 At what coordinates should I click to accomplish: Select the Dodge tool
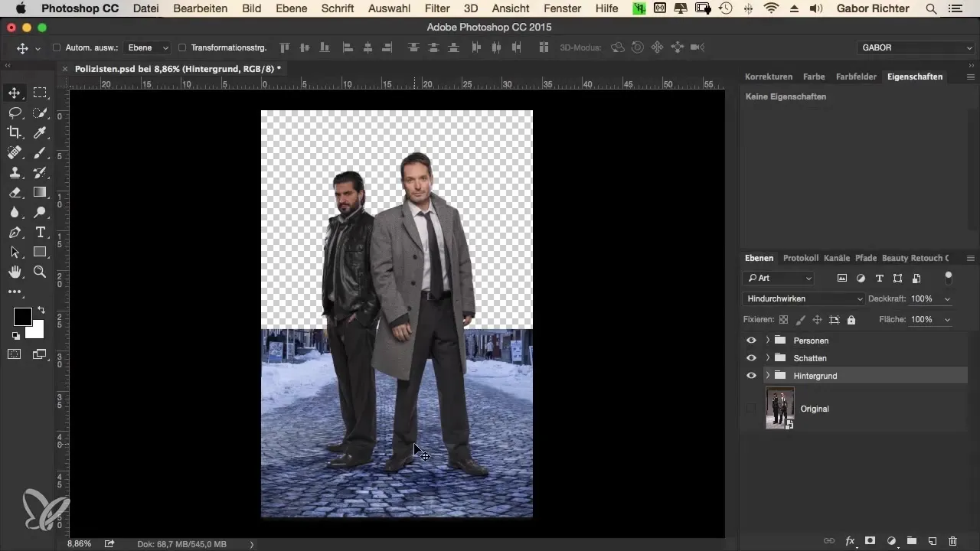pyautogui.click(x=40, y=212)
